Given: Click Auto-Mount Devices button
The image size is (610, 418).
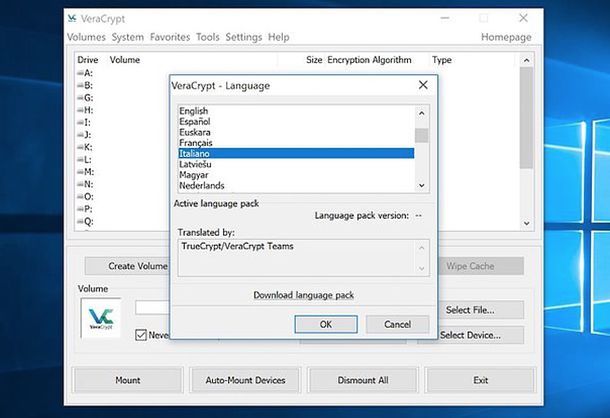Looking at the screenshot, I should click(x=245, y=380).
